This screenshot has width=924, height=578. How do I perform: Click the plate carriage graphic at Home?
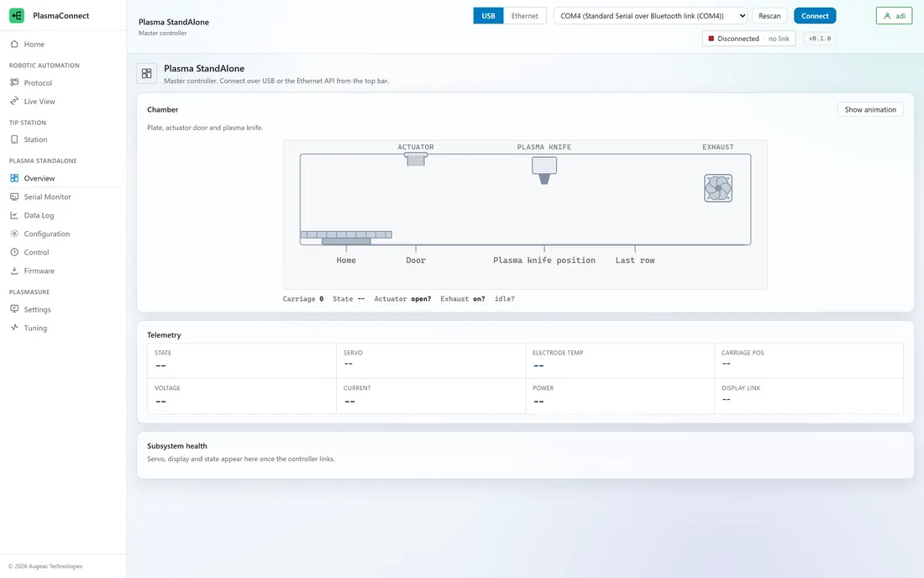pos(346,238)
